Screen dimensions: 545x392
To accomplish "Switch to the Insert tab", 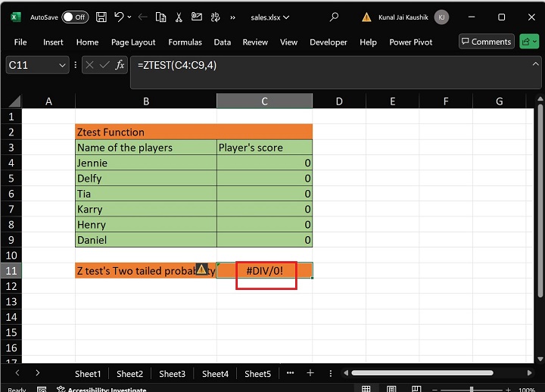I will pos(53,42).
